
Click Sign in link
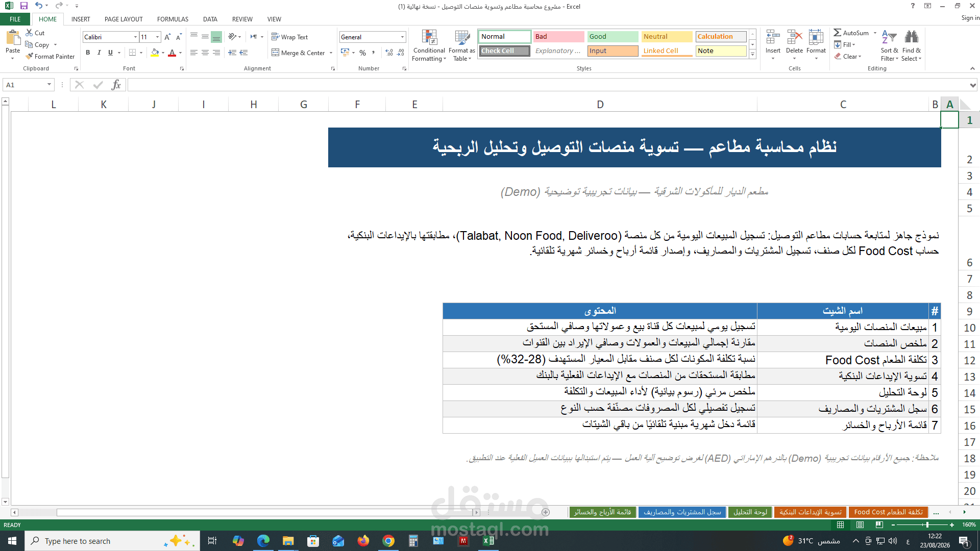(x=970, y=18)
